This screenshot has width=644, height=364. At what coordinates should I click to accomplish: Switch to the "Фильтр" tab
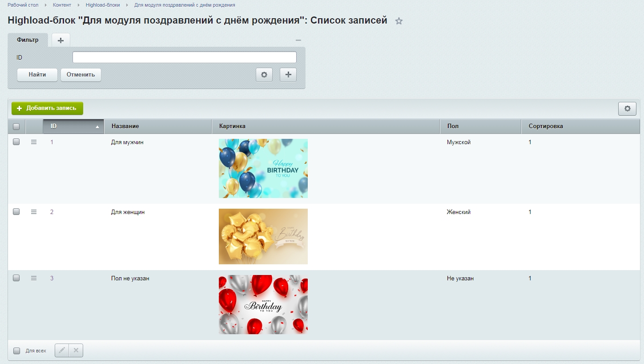coord(28,40)
